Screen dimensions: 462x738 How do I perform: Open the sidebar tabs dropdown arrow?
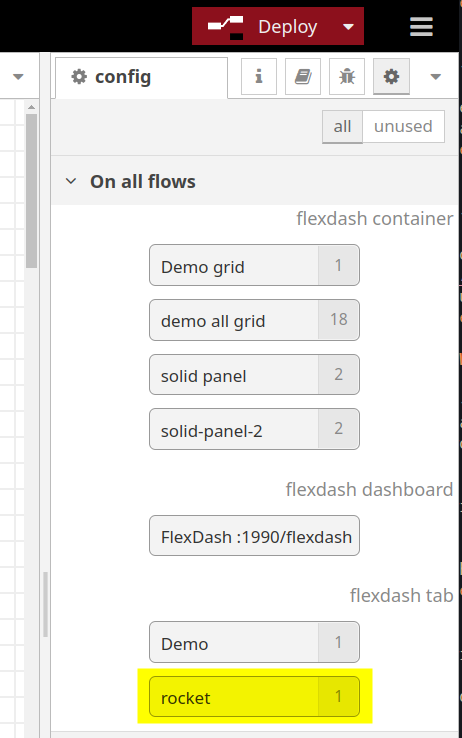[x=436, y=76]
